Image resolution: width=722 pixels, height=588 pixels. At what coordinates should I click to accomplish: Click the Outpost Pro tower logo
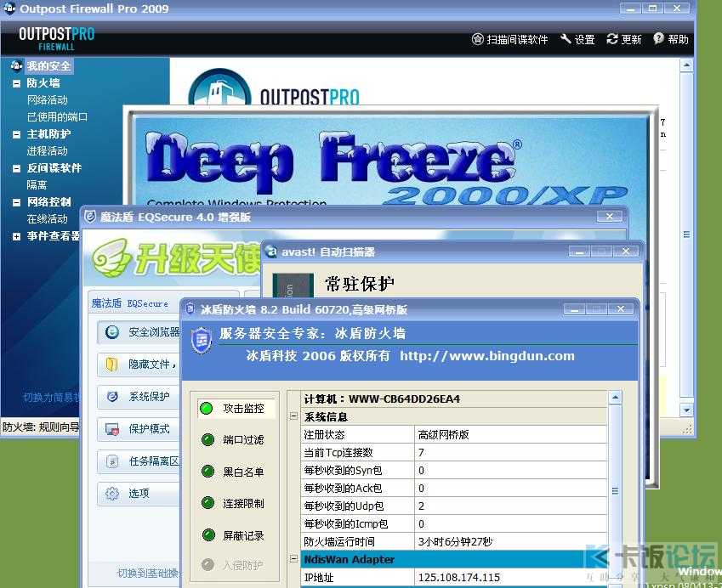(220, 88)
